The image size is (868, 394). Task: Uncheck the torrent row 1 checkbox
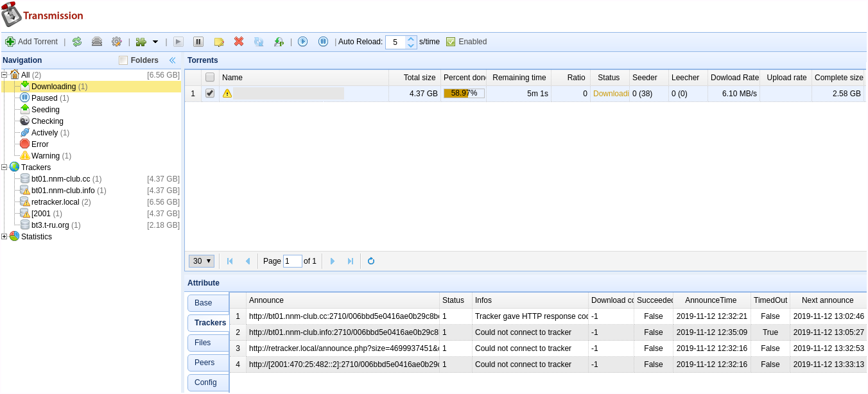(x=210, y=93)
